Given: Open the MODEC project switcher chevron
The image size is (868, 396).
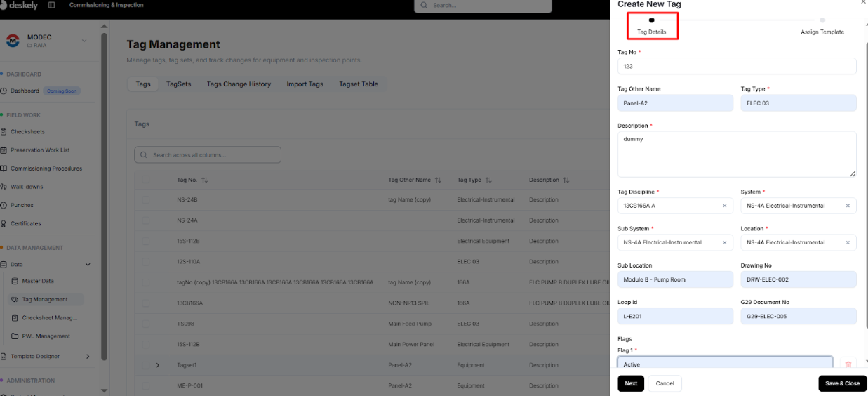Looking at the screenshot, I should 84,41.
